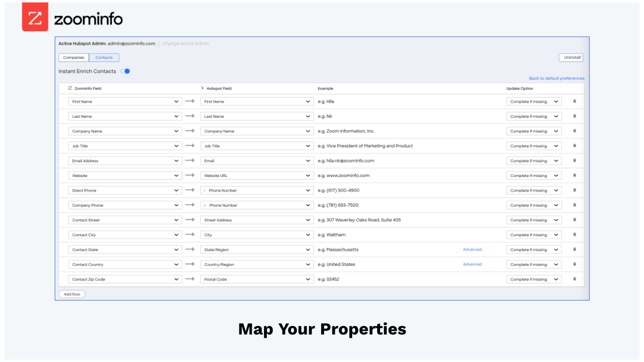Delete the Contact Zip Code mapping row

pyautogui.click(x=575, y=279)
